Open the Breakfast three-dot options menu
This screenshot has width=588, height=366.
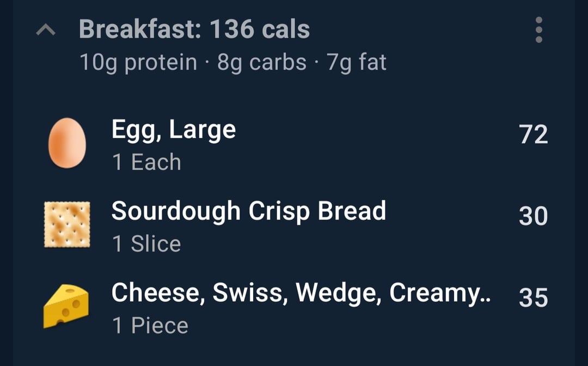point(538,30)
